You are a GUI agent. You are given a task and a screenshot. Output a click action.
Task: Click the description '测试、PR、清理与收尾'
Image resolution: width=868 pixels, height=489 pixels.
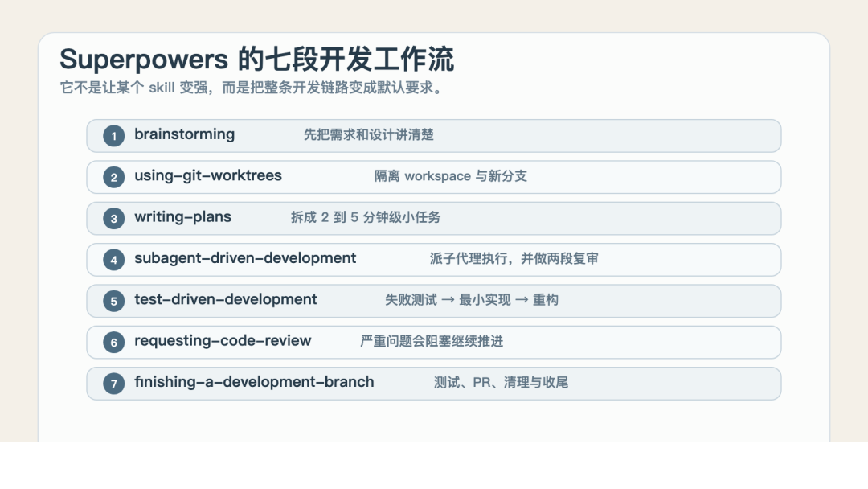coord(501,382)
